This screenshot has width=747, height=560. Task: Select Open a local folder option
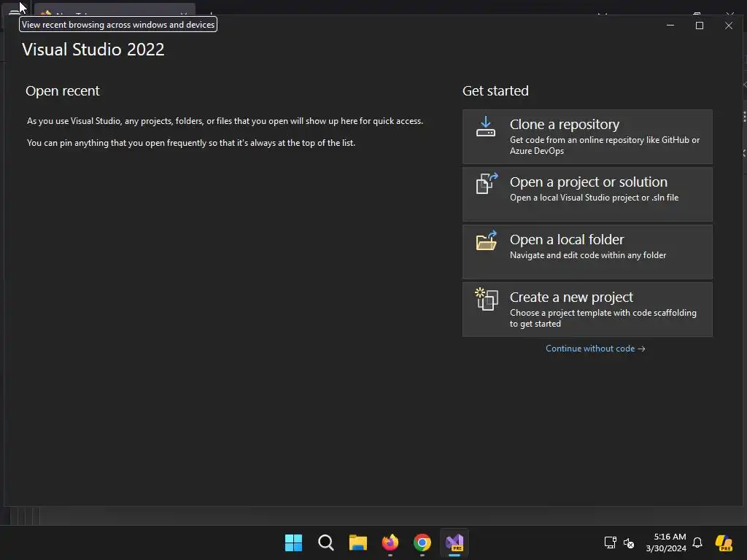point(587,252)
